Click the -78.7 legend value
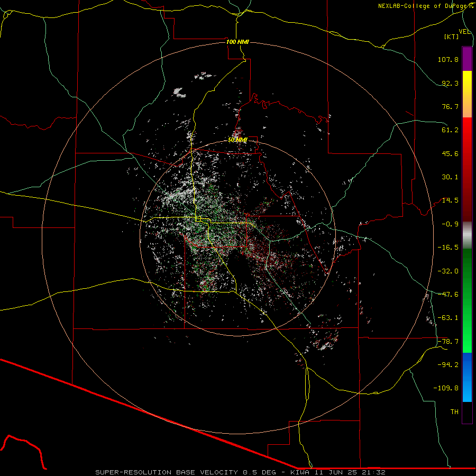Screen dimensions: 476x476 [x=448, y=342]
